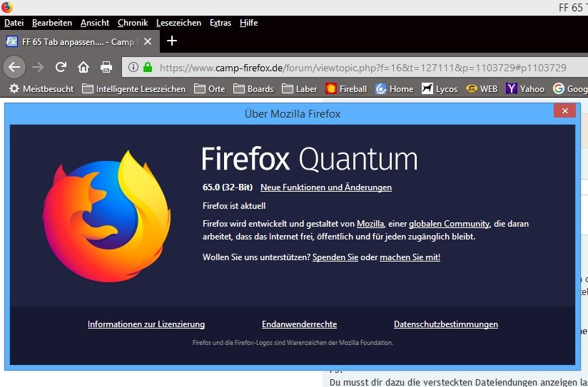Click the forward arrow navigation button
588x387 pixels.
click(38, 68)
